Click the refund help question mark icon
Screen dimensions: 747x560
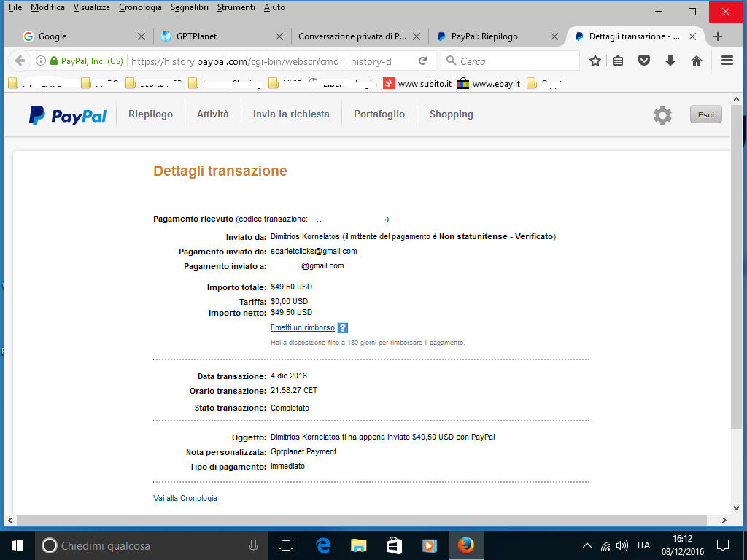[x=343, y=327]
